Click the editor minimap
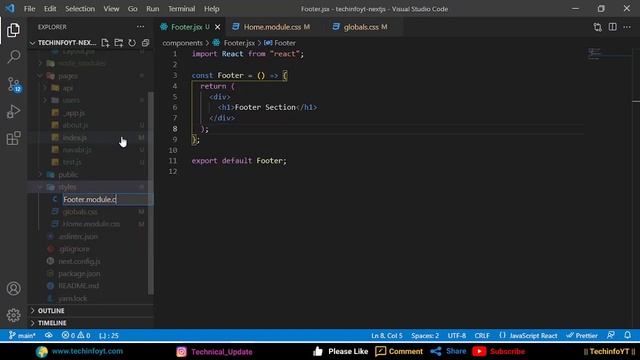This screenshot has height=360, width=640. tap(608, 53)
